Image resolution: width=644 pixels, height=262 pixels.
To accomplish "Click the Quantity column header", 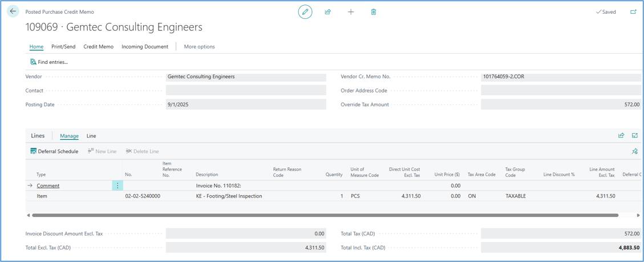I will pyautogui.click(x=334, y=175).
